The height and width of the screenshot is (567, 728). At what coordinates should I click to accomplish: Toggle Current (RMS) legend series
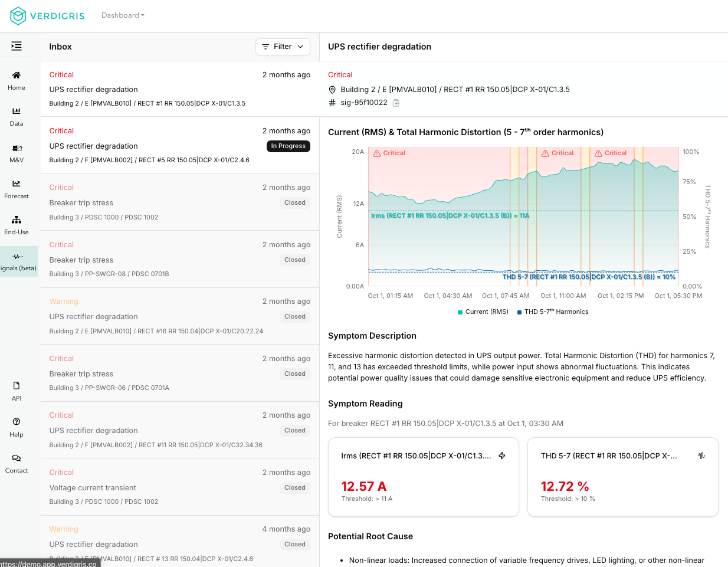point(483,312)
